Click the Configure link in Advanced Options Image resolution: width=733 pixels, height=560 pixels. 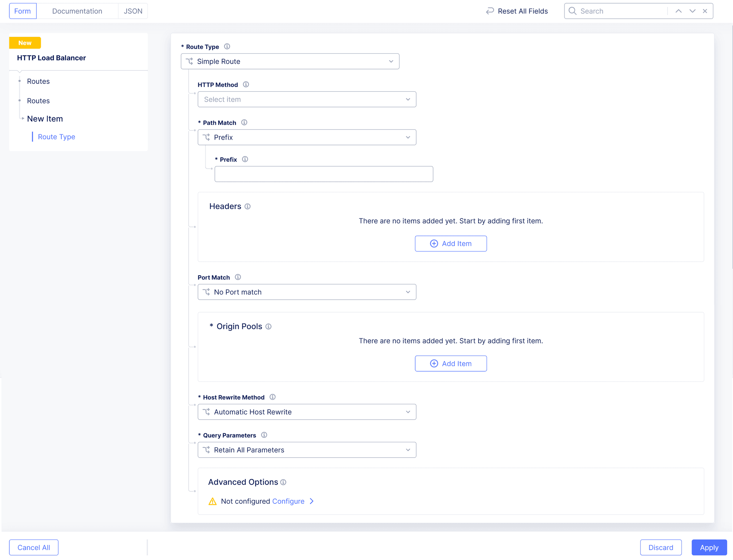[x=288, y=501]
